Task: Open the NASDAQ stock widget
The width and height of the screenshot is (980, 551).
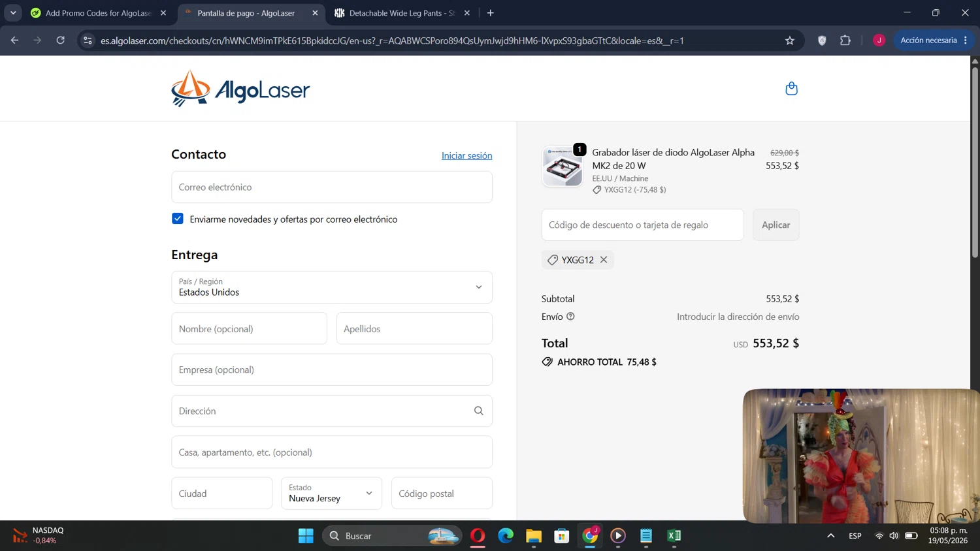Action: click(x=39, y=535)
